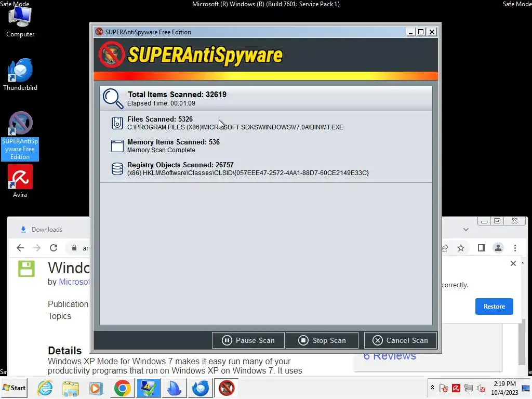The height and width of the screenshot is (399, 532).
Task: Open the Windows Start menu
Action: pyautogui.click(x=14, y=388)
